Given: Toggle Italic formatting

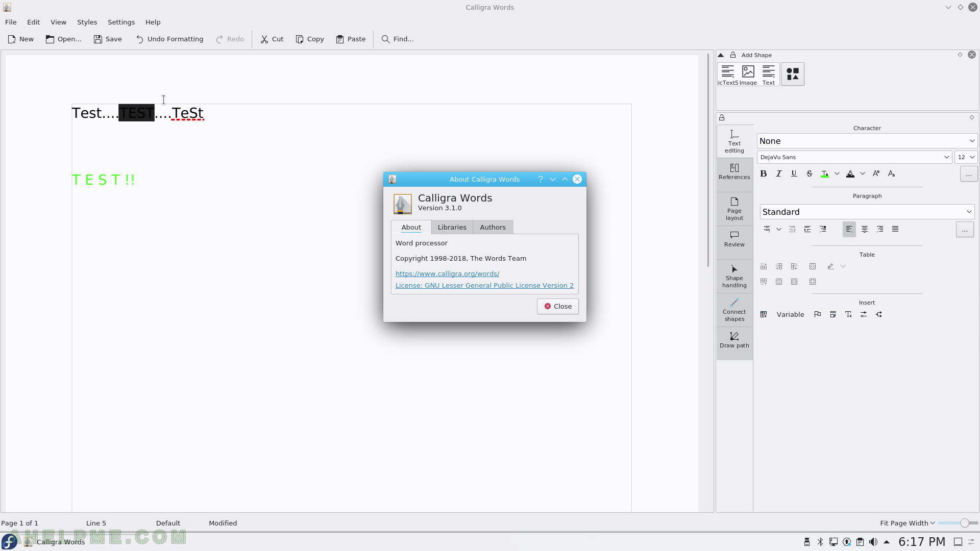Looking at the screenshot, I should coord(779,173).
